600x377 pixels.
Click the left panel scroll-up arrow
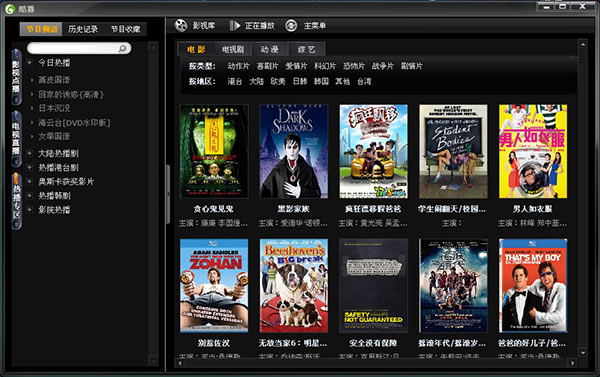(153, 47)
